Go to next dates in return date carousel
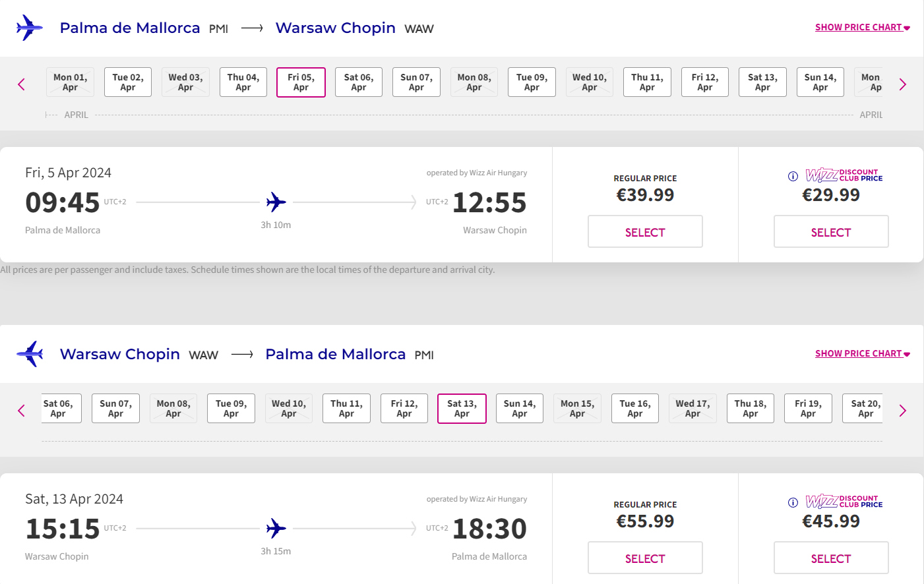 902,411
